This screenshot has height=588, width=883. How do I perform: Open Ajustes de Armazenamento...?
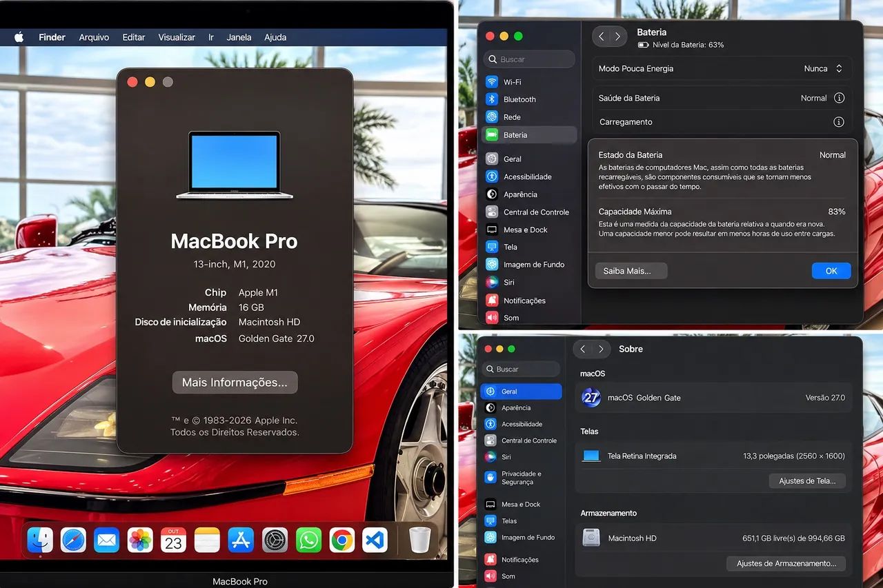pos(786,564)
